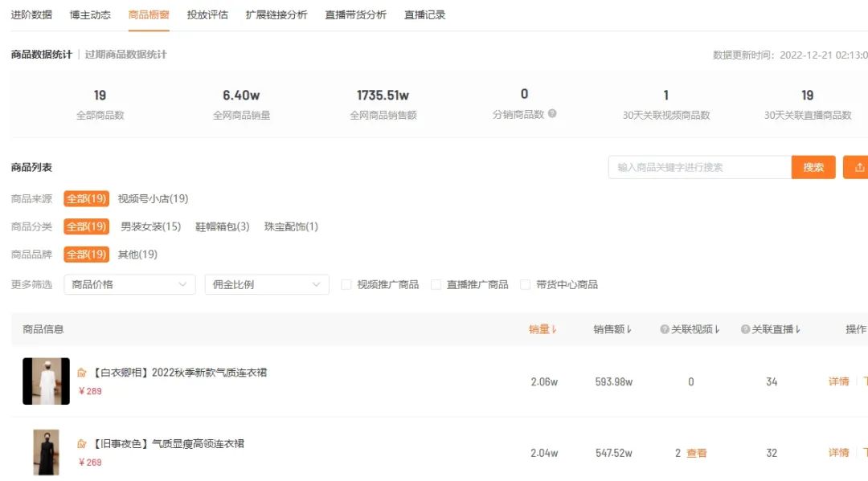Click price ¥289 under 白衣卿相

90,391
